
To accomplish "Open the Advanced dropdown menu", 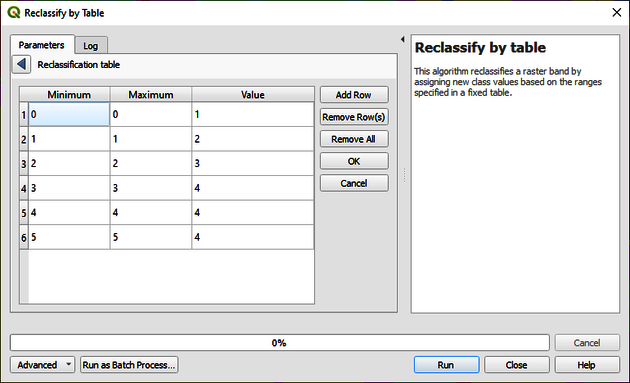I will 43,365.
